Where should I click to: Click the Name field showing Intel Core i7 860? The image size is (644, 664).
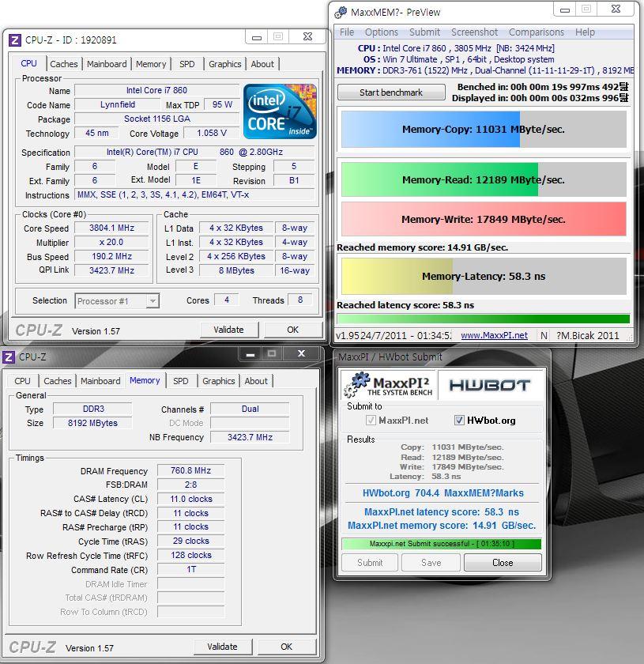[156, 90]
